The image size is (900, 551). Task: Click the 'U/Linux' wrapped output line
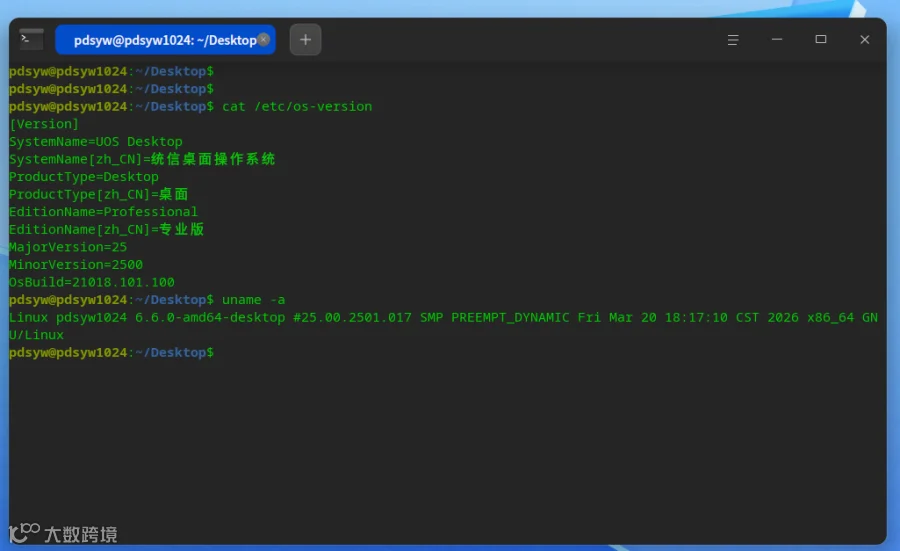36,335
